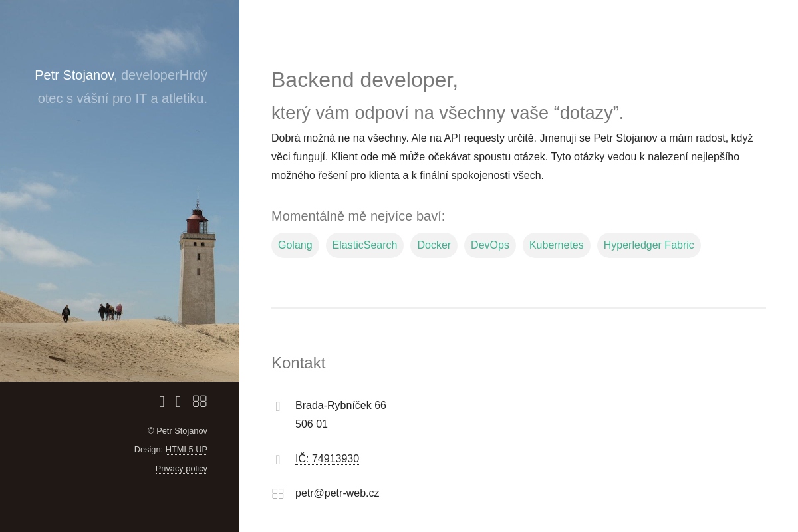
Task: Open the HTML5 UP design link
Action: 186,450
